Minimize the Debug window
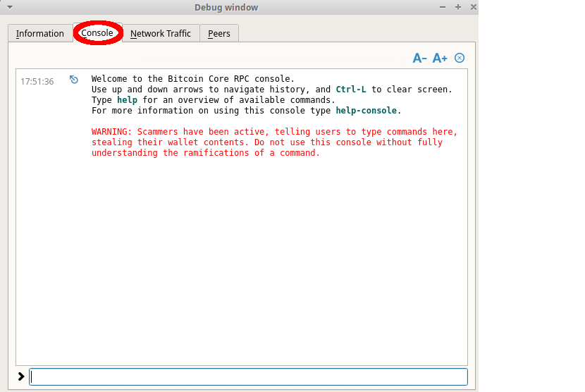 point(443,7)
